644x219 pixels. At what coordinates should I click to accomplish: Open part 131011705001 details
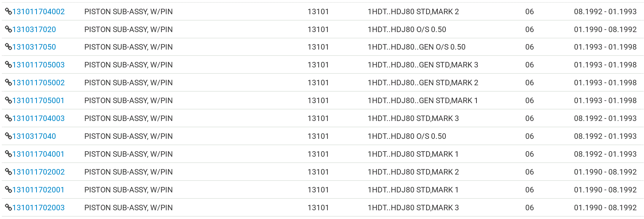tap(38, 101)
